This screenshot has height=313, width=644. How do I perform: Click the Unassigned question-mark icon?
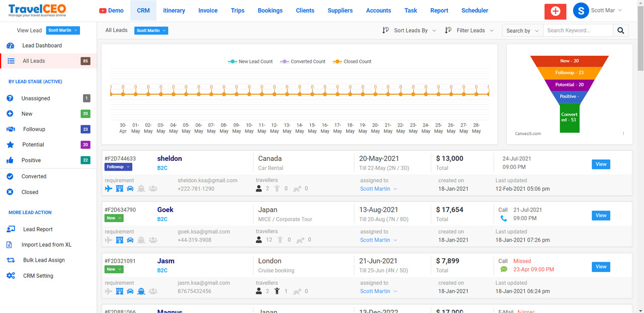tap(10, 98)
